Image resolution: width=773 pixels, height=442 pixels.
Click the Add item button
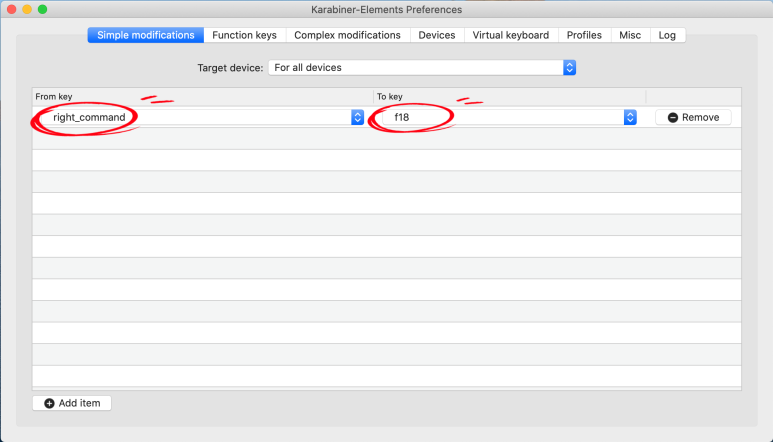click(x=72, y=403)
